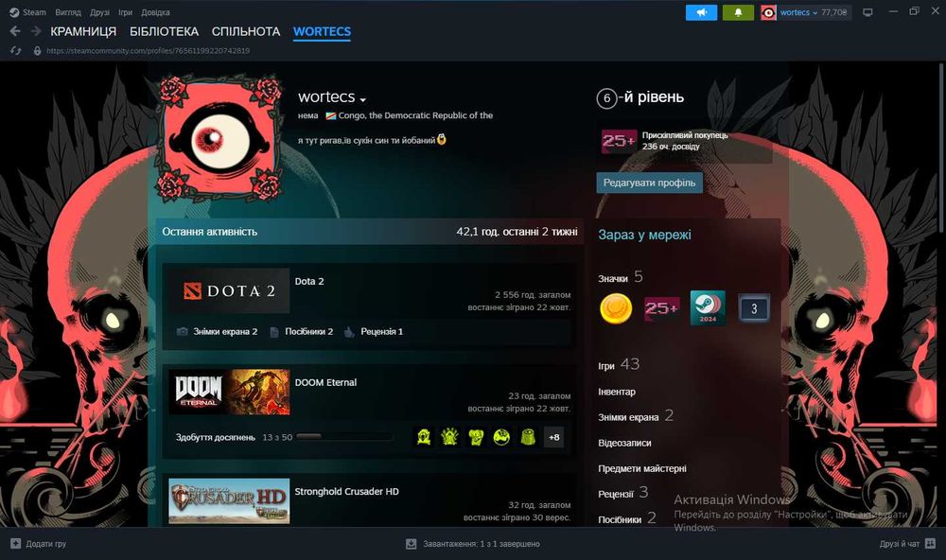Image resolution: width=946 pixels, height=560 pixels.
Task: Click the padlock icon beside the URL
Action: 38,51
